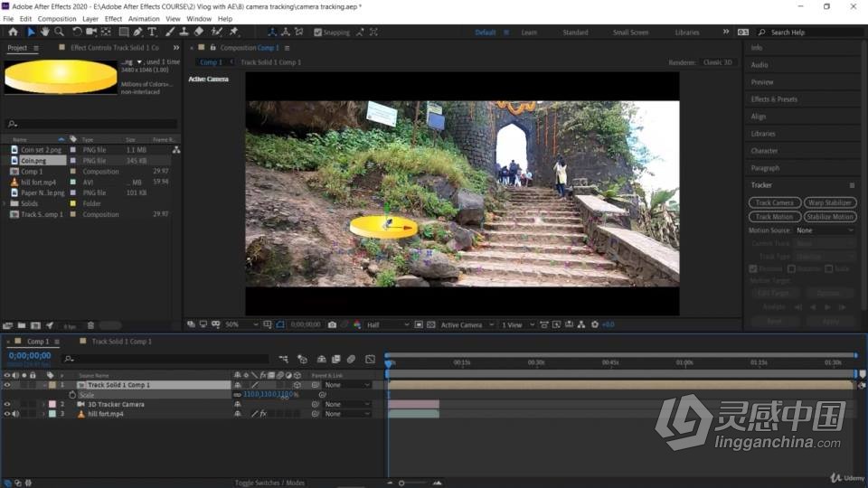Click the Warp Stabilizer button
Viewport: 868px width, 488px height.
tap(830, 202)
